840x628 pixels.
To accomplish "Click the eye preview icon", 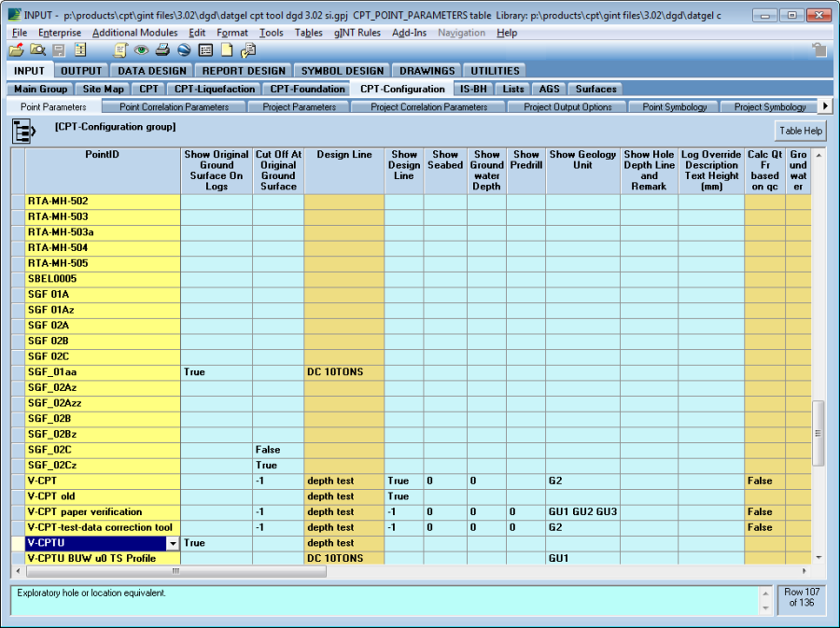I will tap(141, 50).
